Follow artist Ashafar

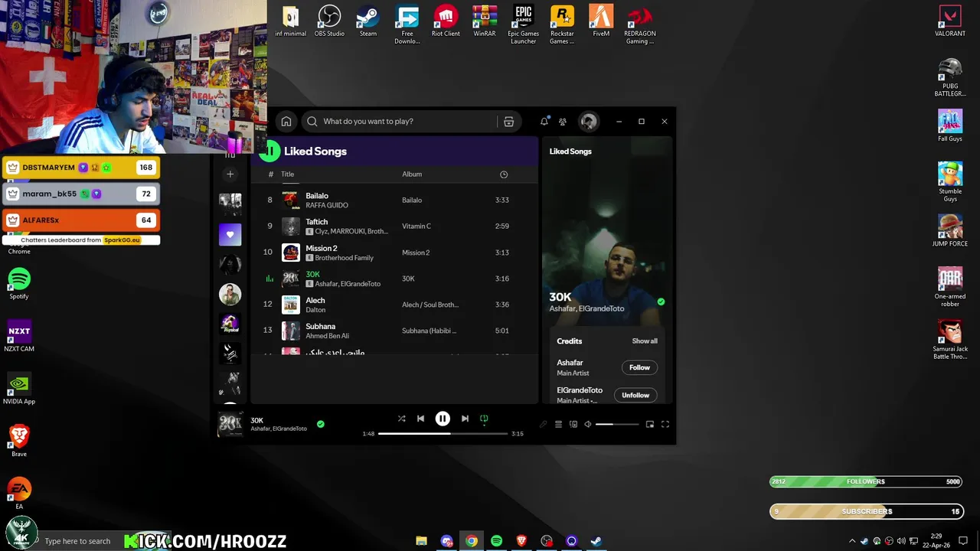coord(639,367)
